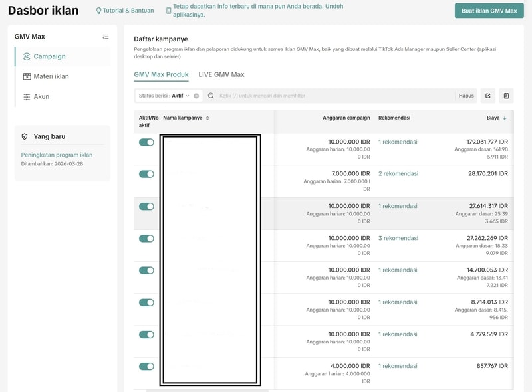Image resolution: width=532 pixels, height=392 pixels.
Task: Open Akun in sidebar menu
Action: [x=63, y=97]
